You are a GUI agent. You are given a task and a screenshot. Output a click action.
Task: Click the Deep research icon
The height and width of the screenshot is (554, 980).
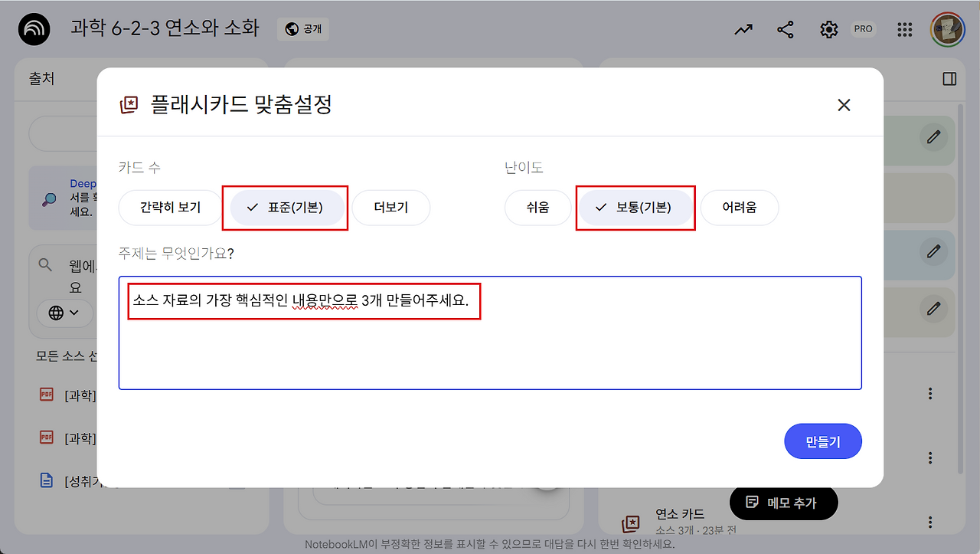pos(49,199)
